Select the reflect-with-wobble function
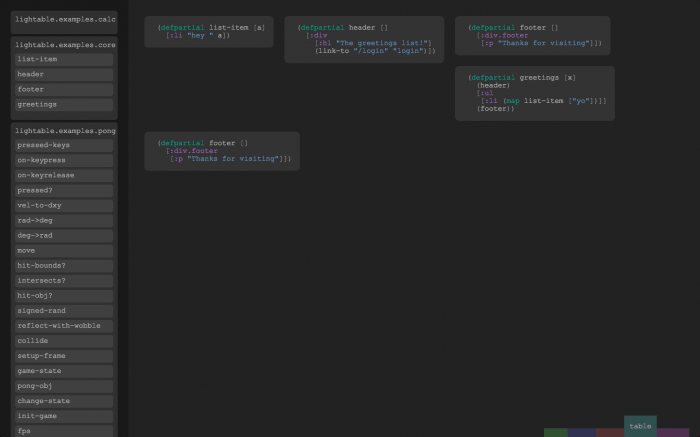 (x=64, y=326)
